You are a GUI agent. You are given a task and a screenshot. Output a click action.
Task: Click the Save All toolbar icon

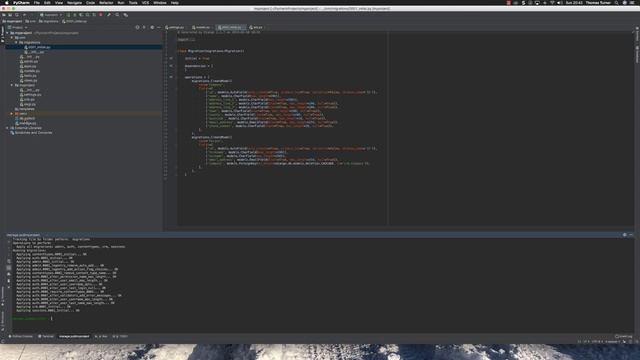10,15
